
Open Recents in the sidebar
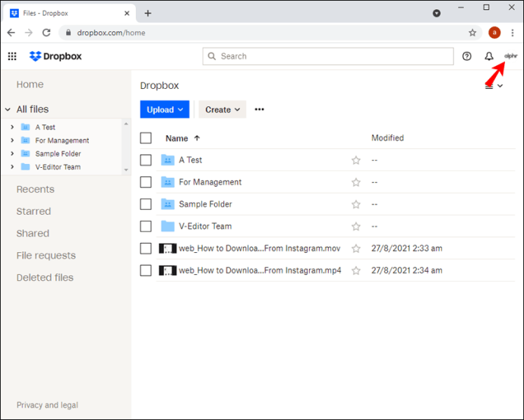coord(36,189)
